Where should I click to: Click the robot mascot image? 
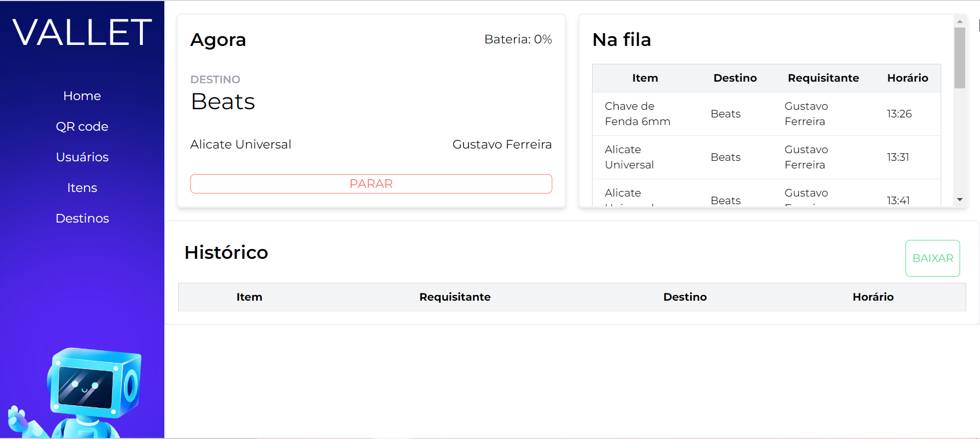pyautogui.click(x=76, y=393)
